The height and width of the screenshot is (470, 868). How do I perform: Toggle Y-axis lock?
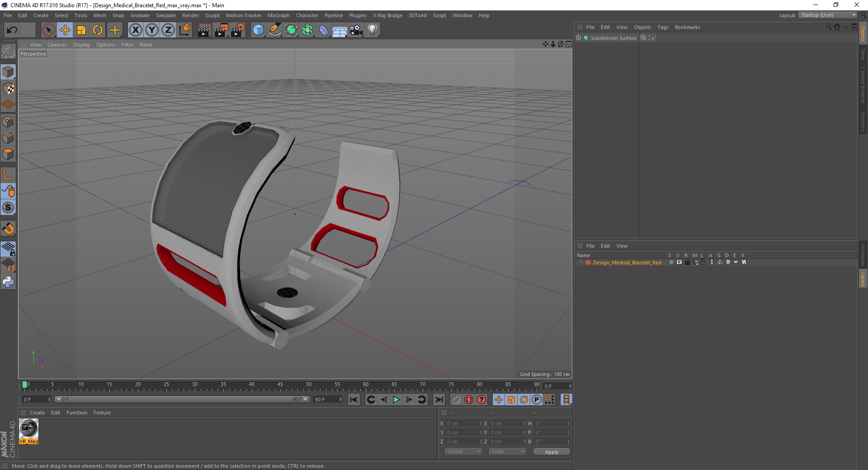point(152,30)
